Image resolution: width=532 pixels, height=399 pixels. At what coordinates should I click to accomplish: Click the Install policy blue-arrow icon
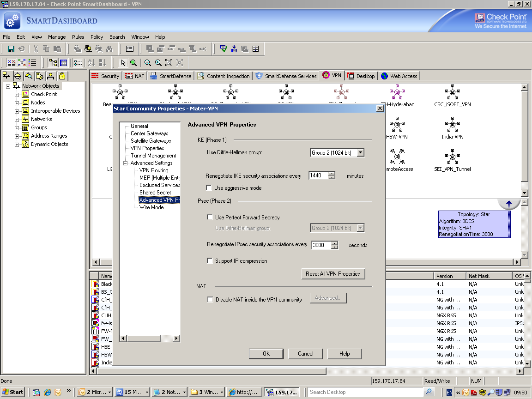tap(234, 49)
